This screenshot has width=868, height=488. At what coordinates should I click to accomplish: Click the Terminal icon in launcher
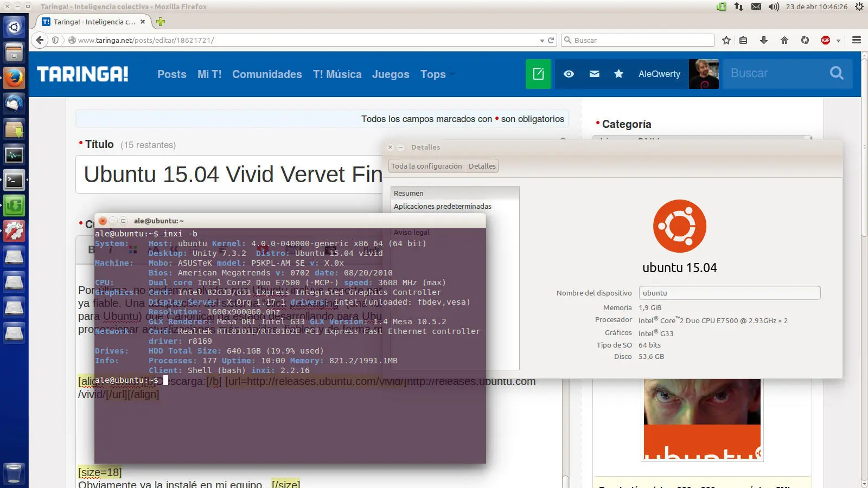click(14, 181)
